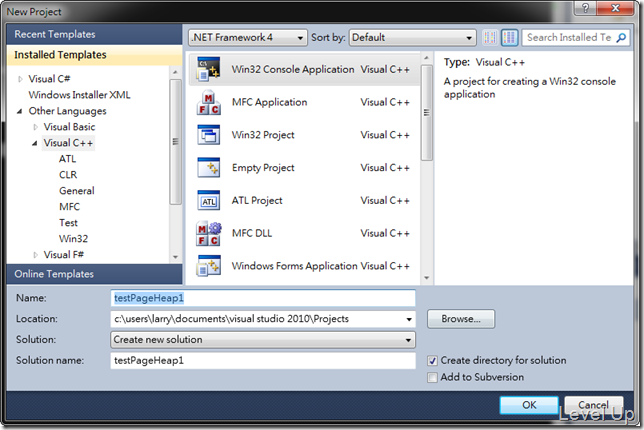This screenshot has height=430, width=644.
Task: Expand the Visual F# tree node
Action: click(35, 255)
